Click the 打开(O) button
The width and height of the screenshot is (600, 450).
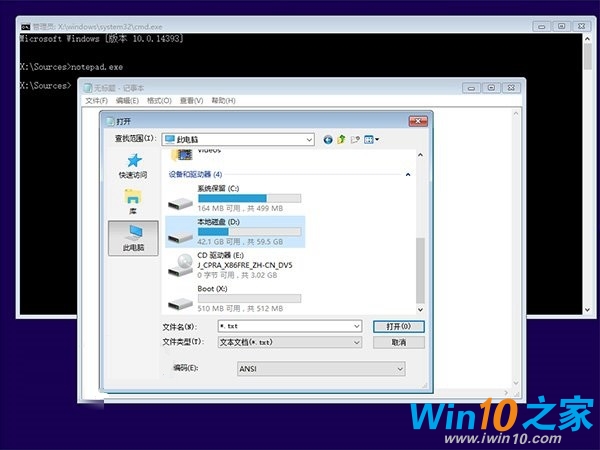[x=398, y=326]
